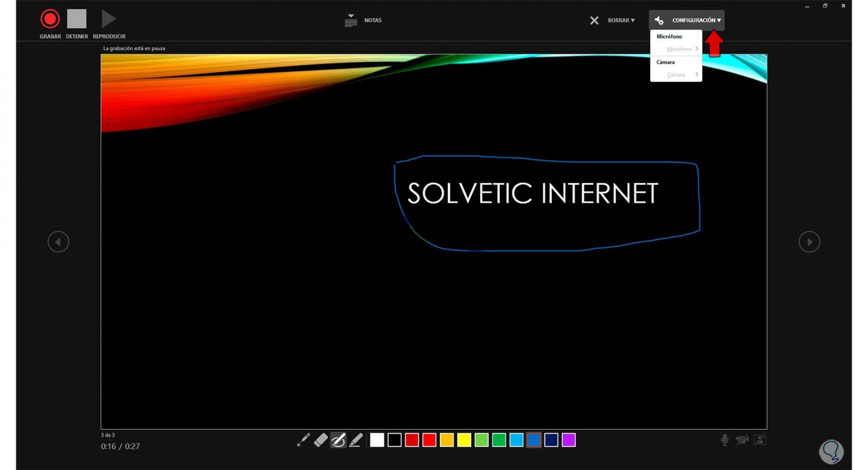The image size is (868, 470).
Task: Close the recording window
Action: (x=843, y=6)
